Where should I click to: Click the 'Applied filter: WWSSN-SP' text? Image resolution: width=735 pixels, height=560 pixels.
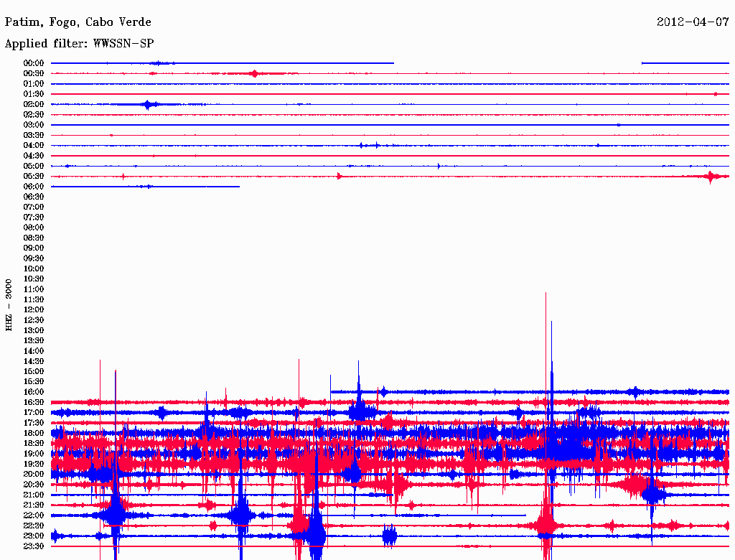click(79, 44)
